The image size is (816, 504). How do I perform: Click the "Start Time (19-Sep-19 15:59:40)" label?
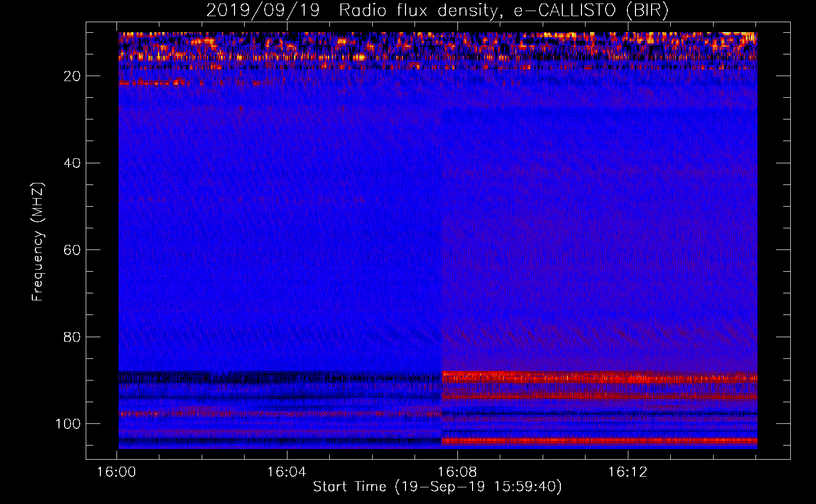(x=437, y=487)
